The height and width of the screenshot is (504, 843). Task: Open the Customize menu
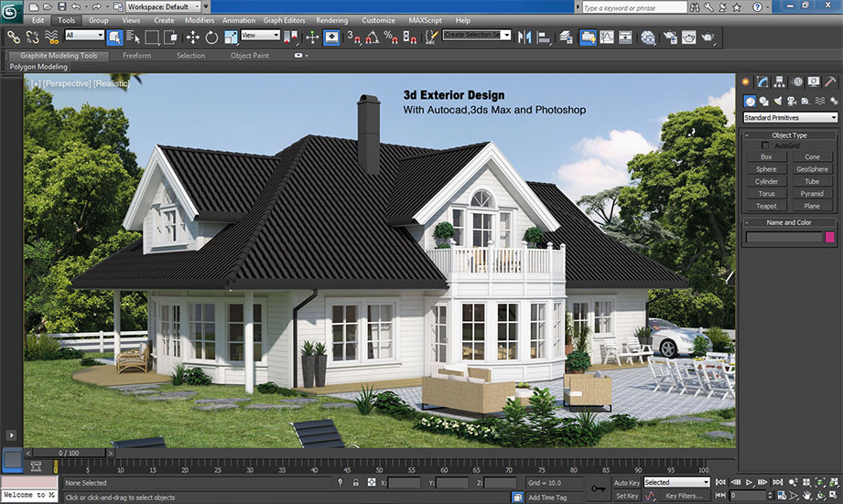point(379,20)
